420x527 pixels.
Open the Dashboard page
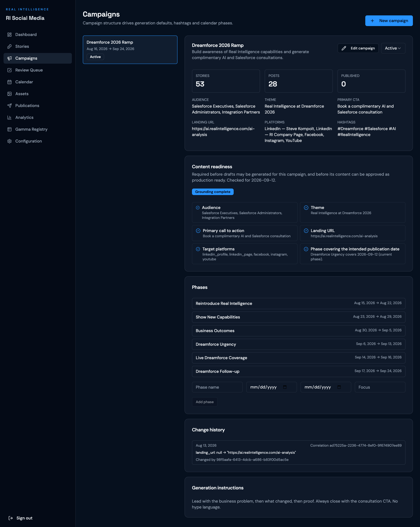click(x=38, y=34)
